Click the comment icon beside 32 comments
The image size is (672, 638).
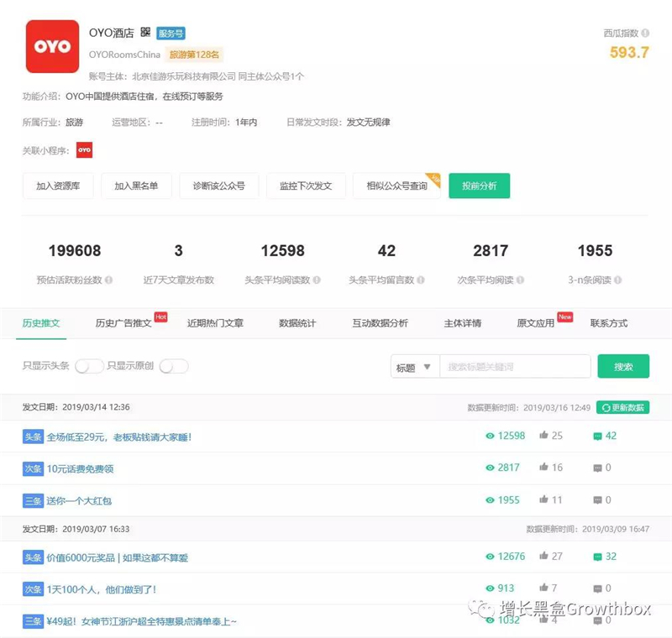[x=597, y=557]
